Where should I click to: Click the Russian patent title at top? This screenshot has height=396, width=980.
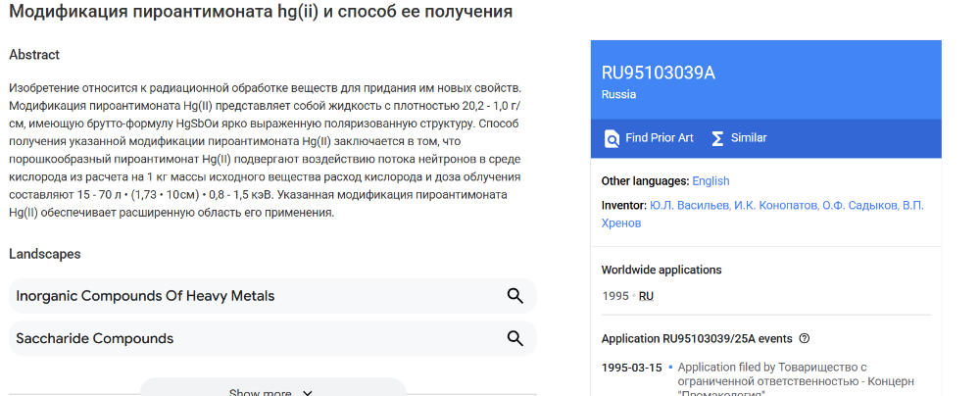pyautogui.click(x=260, y=13)
